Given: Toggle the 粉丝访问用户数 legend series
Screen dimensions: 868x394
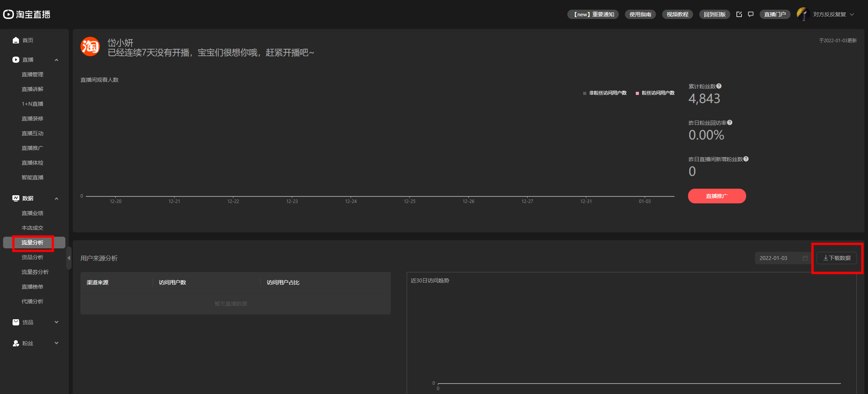Looking at the screenshot, I should 655,93.
